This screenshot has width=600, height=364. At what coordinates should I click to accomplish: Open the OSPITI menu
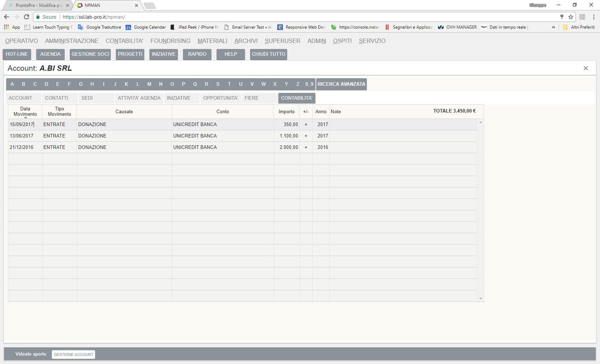342,41
